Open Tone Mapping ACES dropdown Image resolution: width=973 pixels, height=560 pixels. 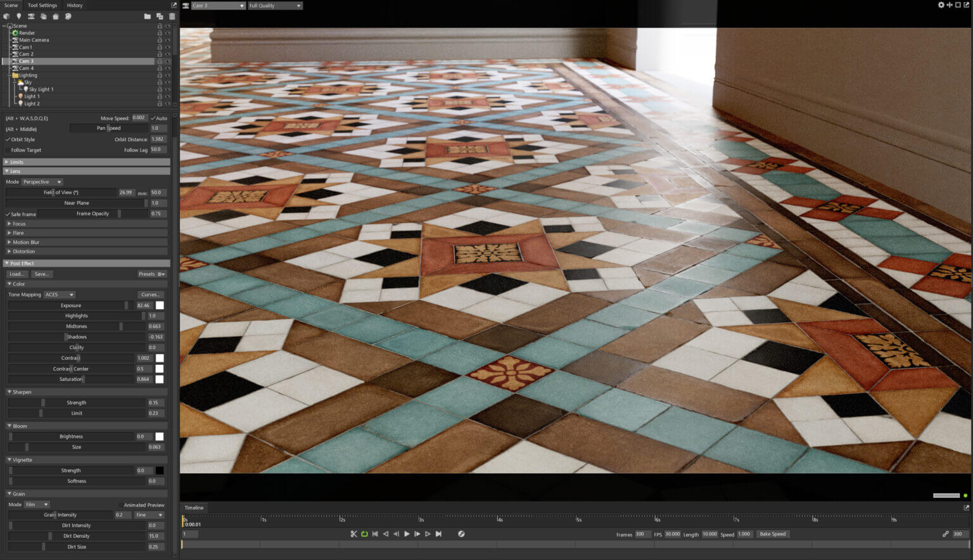click(x=59, y=295)
